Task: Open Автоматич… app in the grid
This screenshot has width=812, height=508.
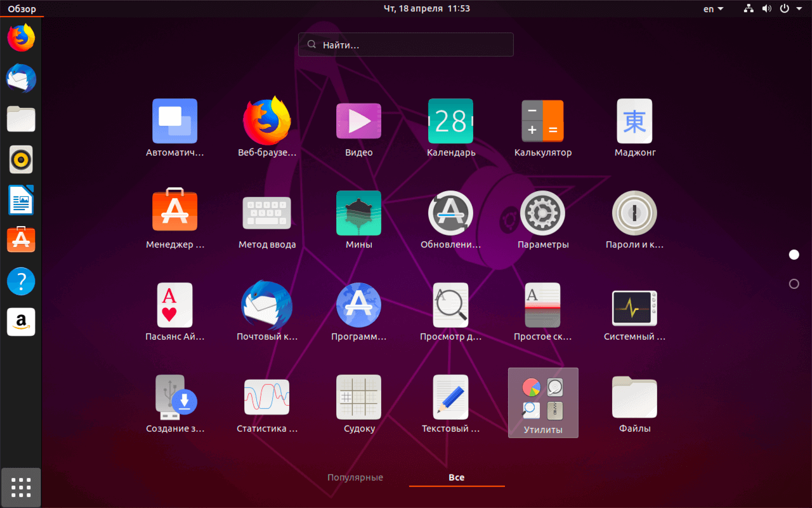Action: (x=174, y=128)
